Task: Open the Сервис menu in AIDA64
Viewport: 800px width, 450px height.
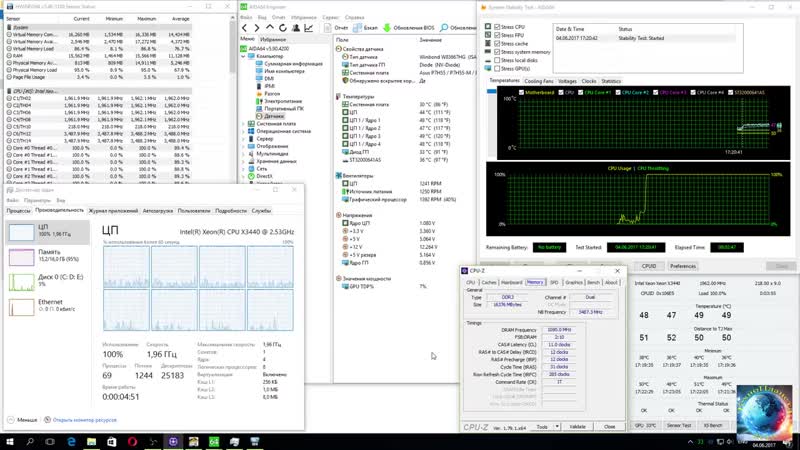Action: click(x=331, y=17)
